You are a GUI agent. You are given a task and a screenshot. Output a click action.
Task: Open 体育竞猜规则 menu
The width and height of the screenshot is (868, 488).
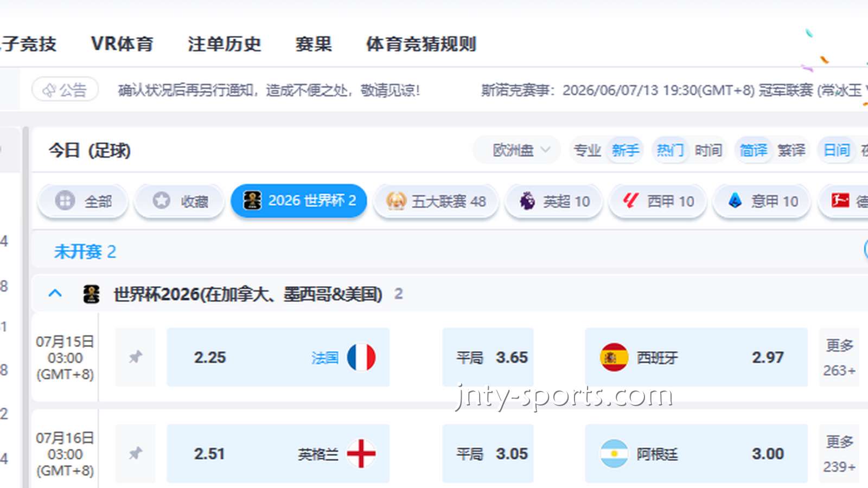tap(422, 44)
